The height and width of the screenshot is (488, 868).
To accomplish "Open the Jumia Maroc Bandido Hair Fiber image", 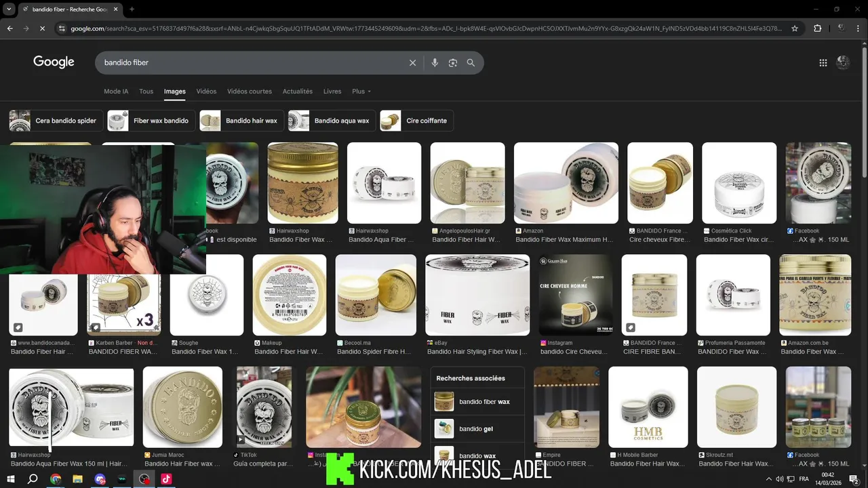I will click(182, 407).
